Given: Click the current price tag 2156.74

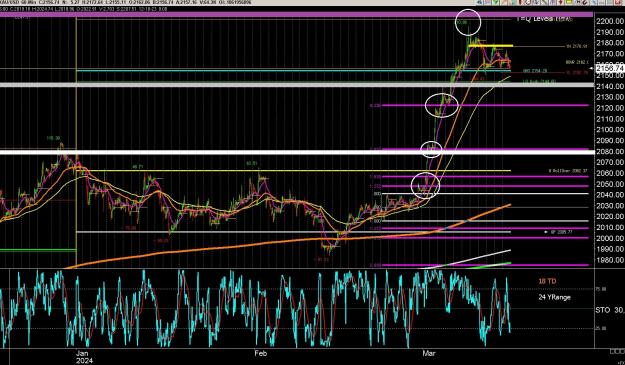Looking at the screenshot, I should point(610,69).
